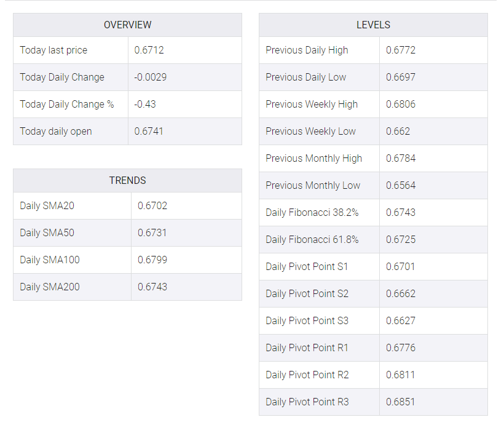This screenshot has height=425, width=504.
Task: Select the LEVELS table header
Action: coord(373,25)
